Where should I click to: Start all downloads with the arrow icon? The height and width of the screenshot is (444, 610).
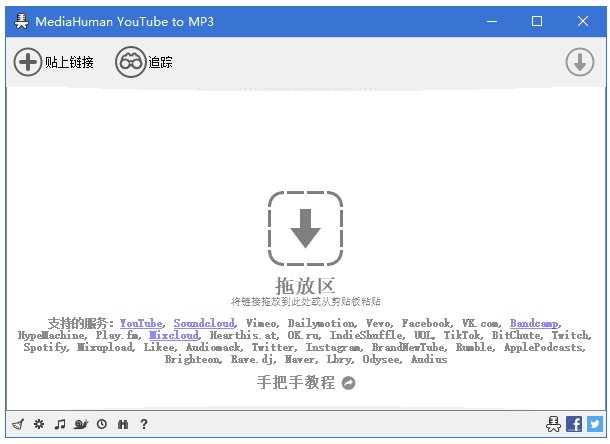tap(580, 62)
